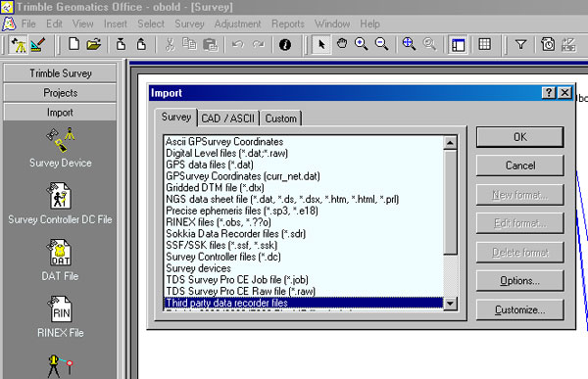Switch to the CAD / ASCII tab

228,118
